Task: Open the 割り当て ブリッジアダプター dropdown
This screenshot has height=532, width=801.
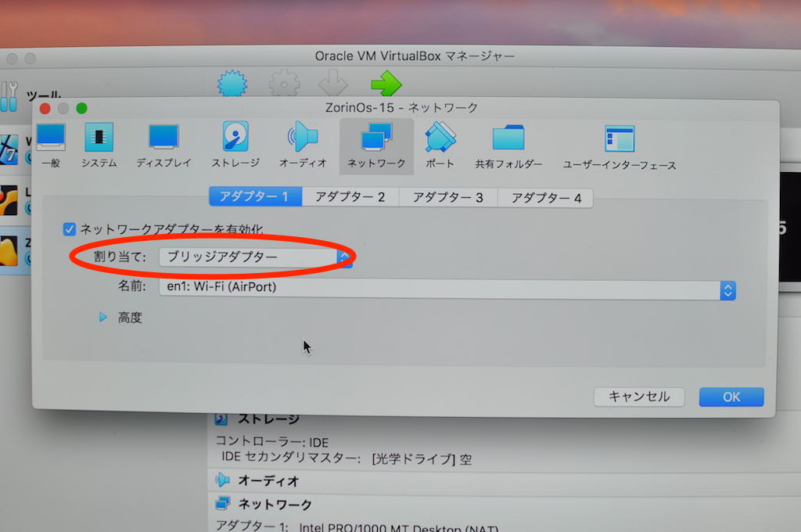Action: tap(256, 257)
